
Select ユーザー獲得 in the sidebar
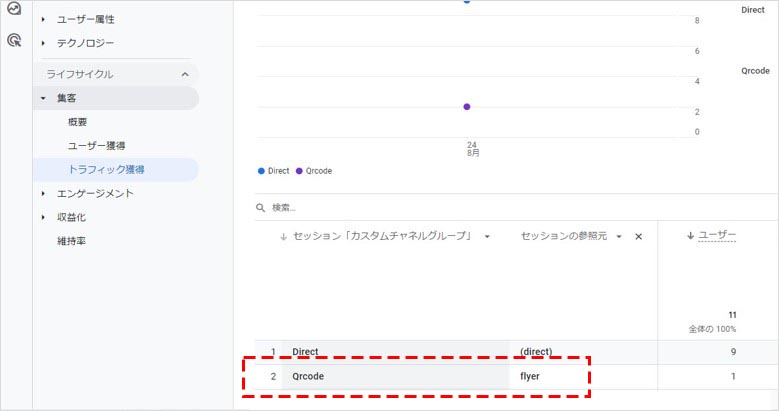point(96,146)
